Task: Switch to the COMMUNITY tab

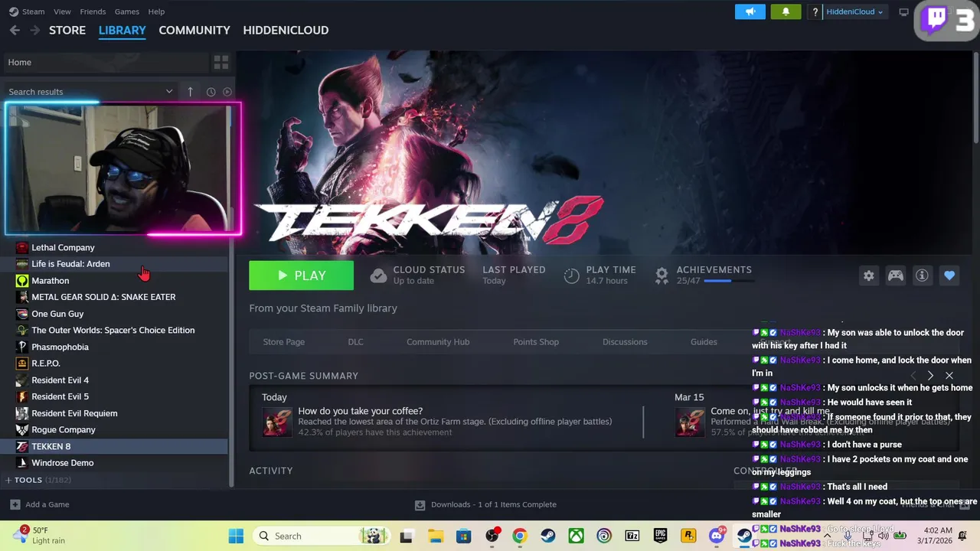Action: (x=194, y=30)
